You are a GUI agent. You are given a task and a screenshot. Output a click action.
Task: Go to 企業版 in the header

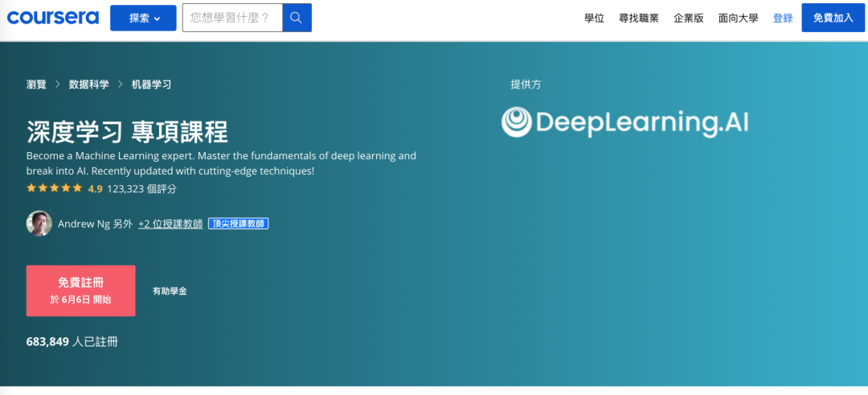click(689, 19)
